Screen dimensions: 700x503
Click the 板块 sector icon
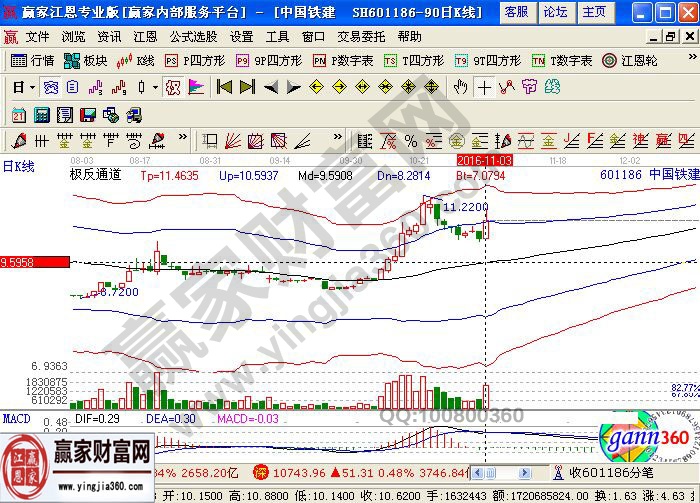click(86, 61)
